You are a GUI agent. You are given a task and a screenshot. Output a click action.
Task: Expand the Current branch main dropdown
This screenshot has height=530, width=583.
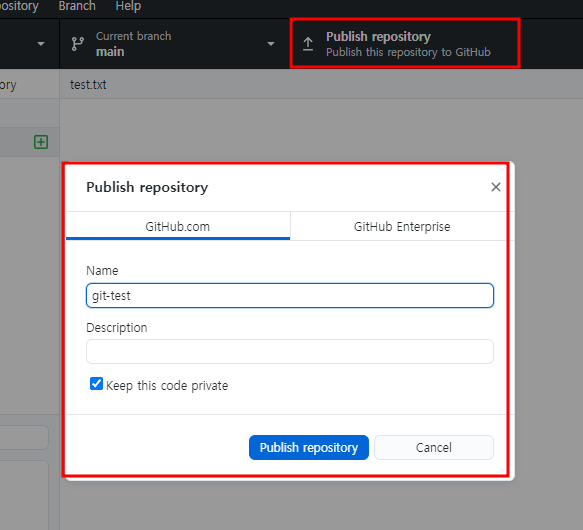pyautogui.click(x=174, y=44)
